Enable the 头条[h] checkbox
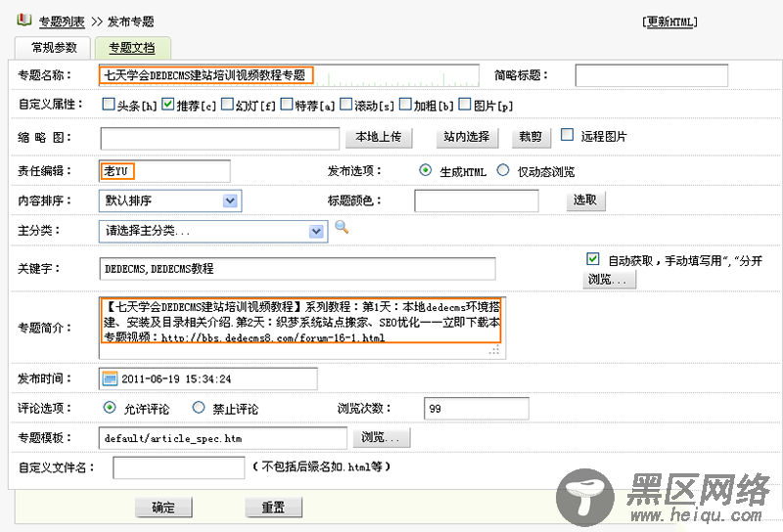The width and height of the screenshot is (783, 532). click(x=109, y=104)
